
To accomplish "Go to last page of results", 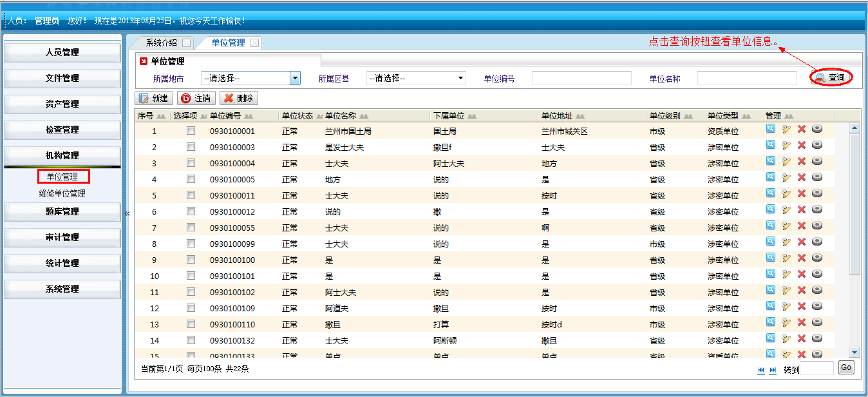I will 773,370.
